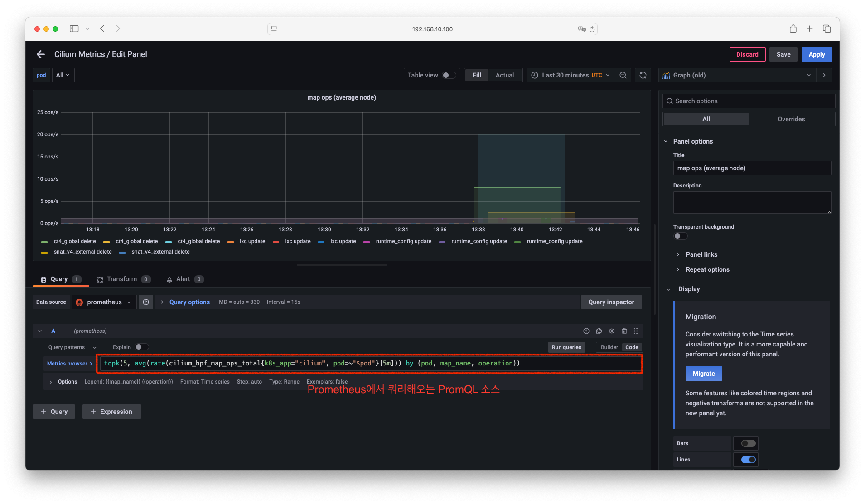Duplicate query A with the copy icon

[599, 331]
